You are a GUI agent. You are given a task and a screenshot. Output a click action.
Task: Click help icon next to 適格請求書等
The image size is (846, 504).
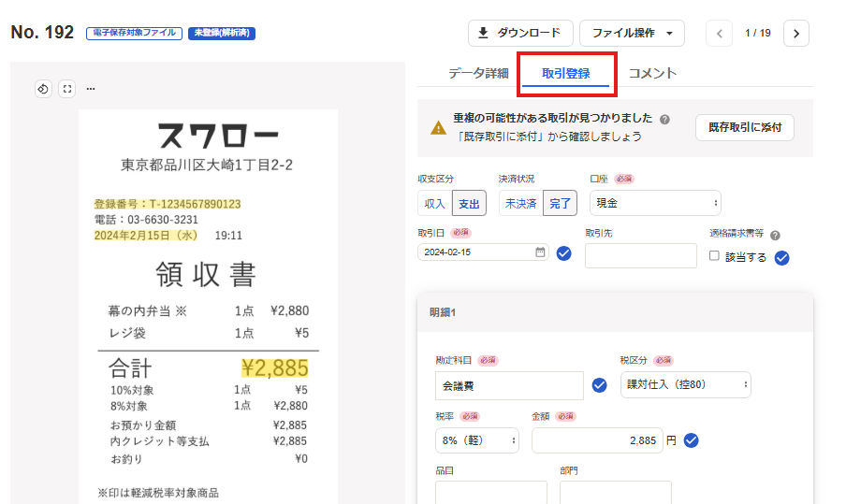(775, 236)
